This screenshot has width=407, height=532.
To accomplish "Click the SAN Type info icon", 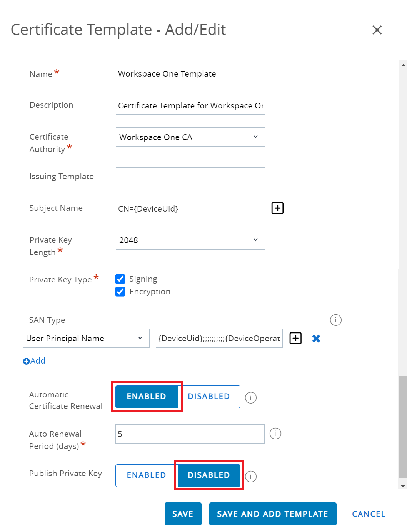I will 335,320.
